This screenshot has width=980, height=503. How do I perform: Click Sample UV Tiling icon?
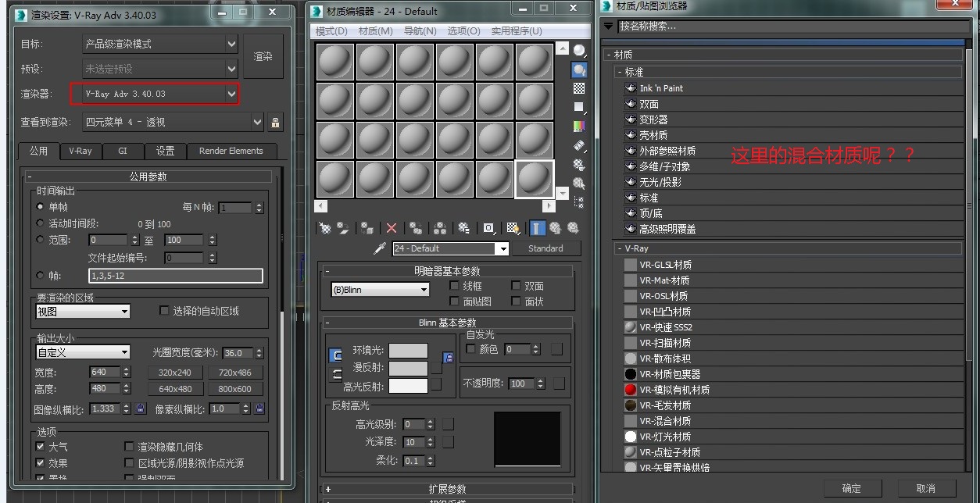(x=579, y=107)
